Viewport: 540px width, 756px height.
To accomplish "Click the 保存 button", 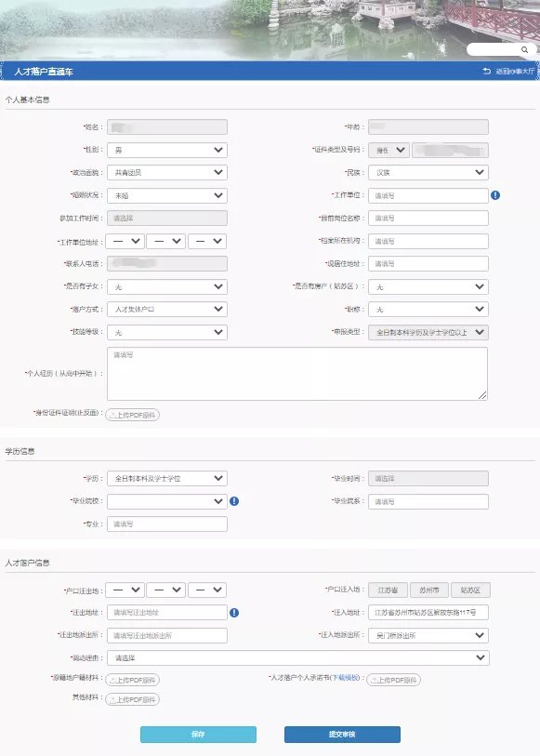I will coord(198,735).
